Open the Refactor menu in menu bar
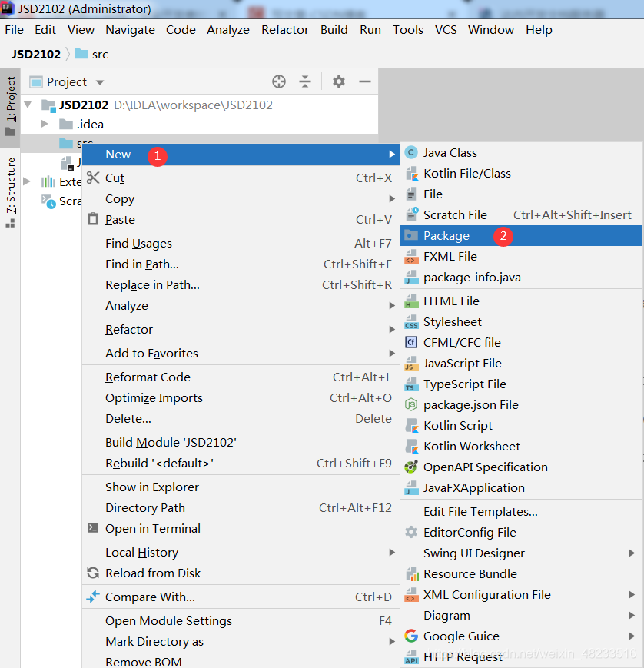The width and height of the screenshot is (644, 668). point(285,30)
